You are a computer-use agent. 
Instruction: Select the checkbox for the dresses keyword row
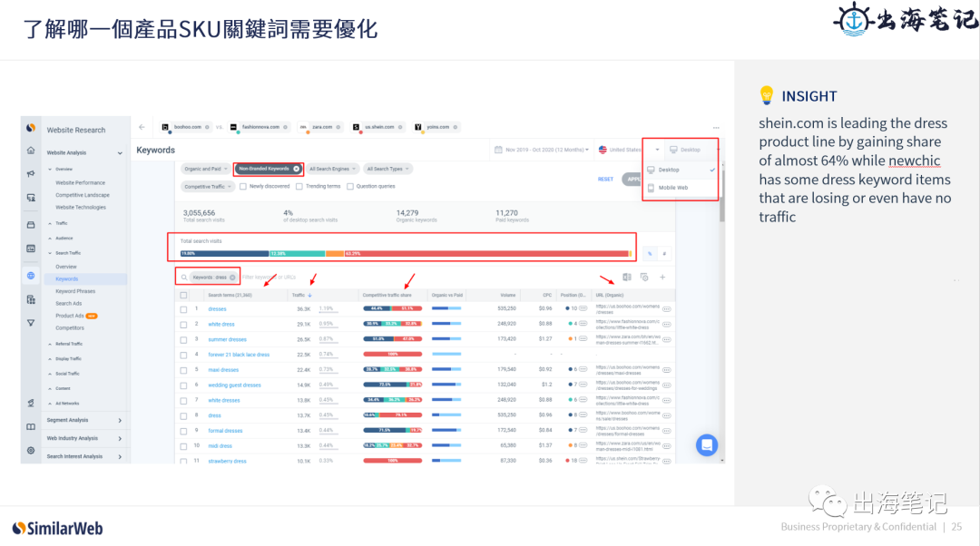coord(185,308)
